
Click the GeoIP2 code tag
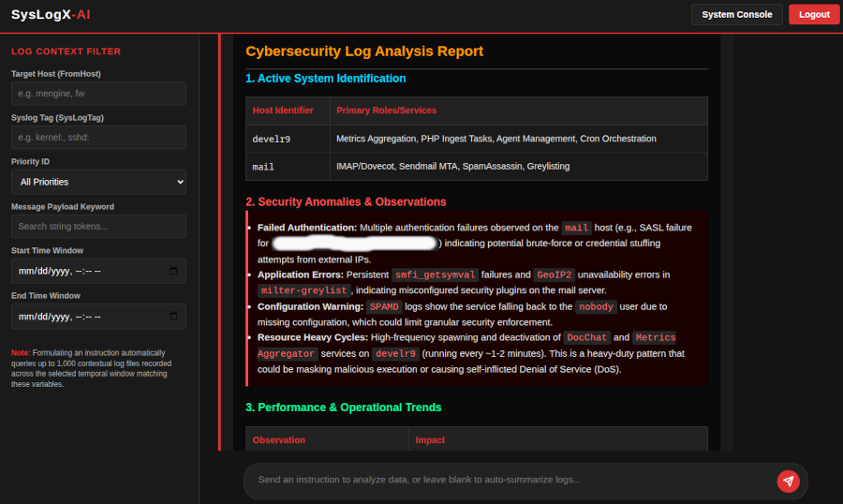click(555, 274)
